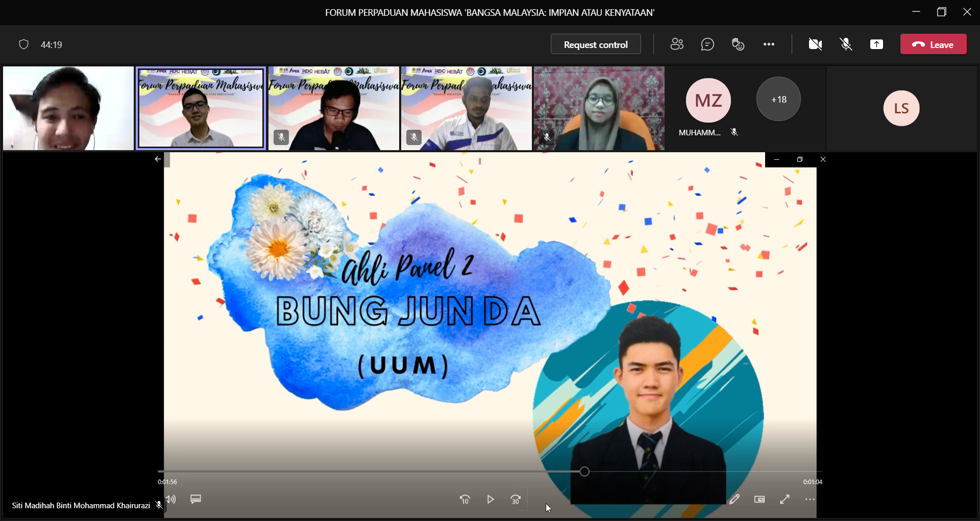Viewport: 980px width, 521px height.
Task: Open the More actions ellipsis menu
Action: [769, 44]
